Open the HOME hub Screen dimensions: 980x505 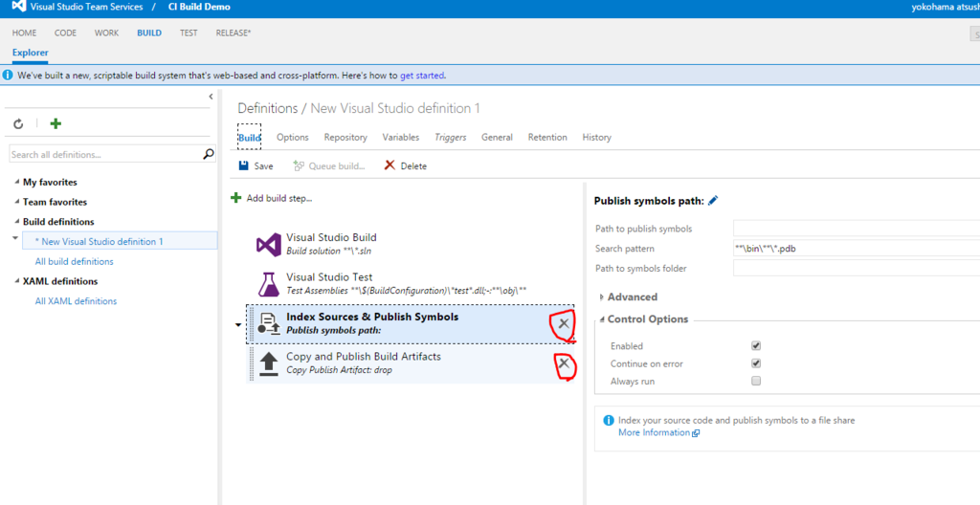coord(24,33)
